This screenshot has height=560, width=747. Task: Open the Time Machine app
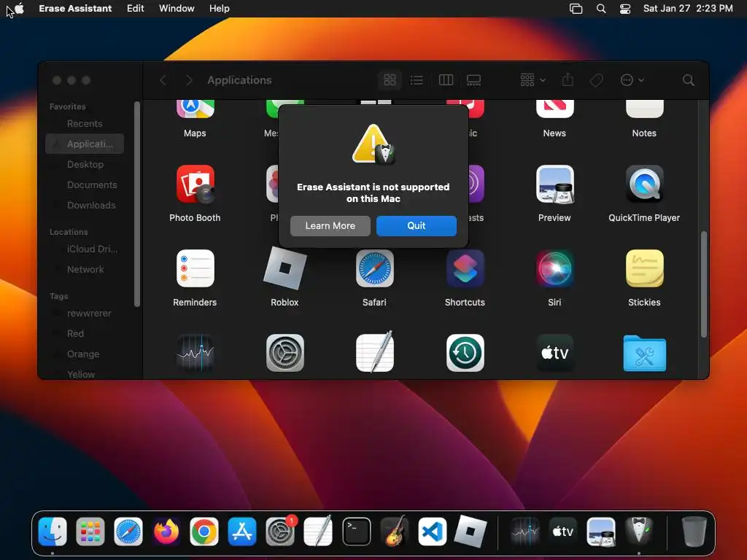click(465, 353)
